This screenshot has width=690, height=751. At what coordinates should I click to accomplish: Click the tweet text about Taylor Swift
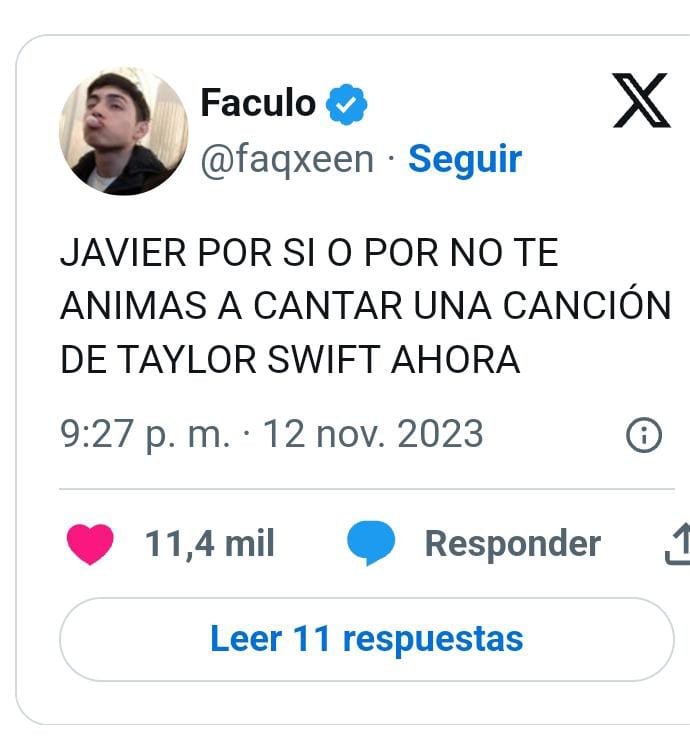[366, 306]
